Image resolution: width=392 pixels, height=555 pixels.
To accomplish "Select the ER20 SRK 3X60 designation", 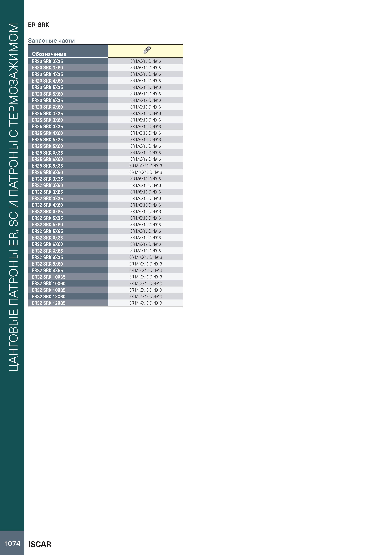I will [47, 68].
